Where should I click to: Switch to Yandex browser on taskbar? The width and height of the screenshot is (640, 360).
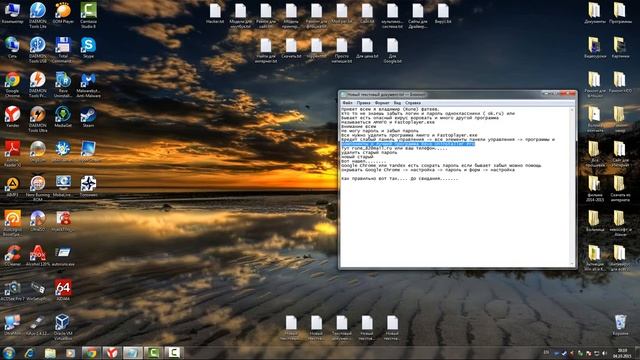111,353
